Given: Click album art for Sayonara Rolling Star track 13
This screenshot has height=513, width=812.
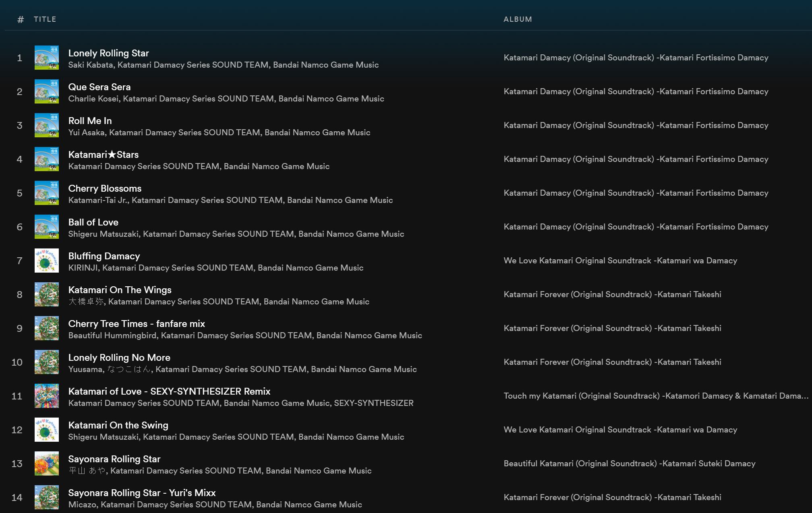Looking at the screenshot, I should [x=47, y=463].
